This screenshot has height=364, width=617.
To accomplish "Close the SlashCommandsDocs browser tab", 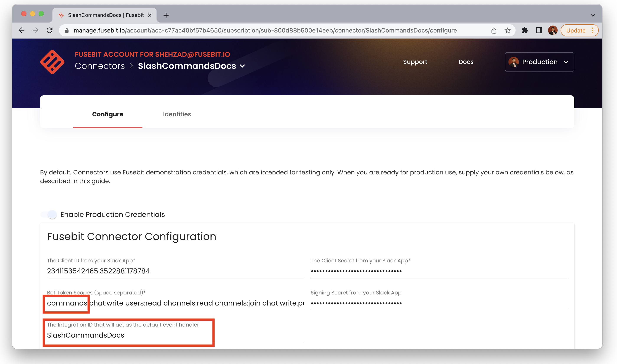I will click(x=149, y=15).
